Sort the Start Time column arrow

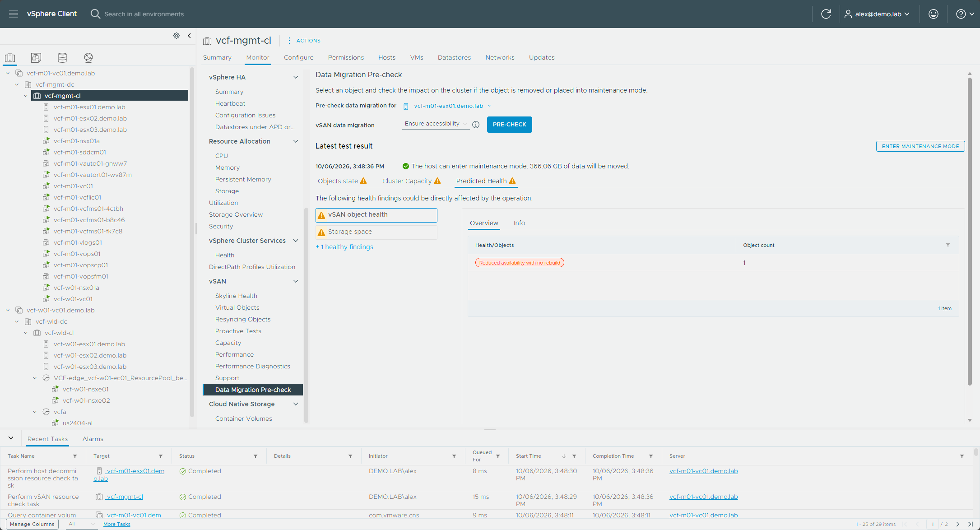point(564,456)
